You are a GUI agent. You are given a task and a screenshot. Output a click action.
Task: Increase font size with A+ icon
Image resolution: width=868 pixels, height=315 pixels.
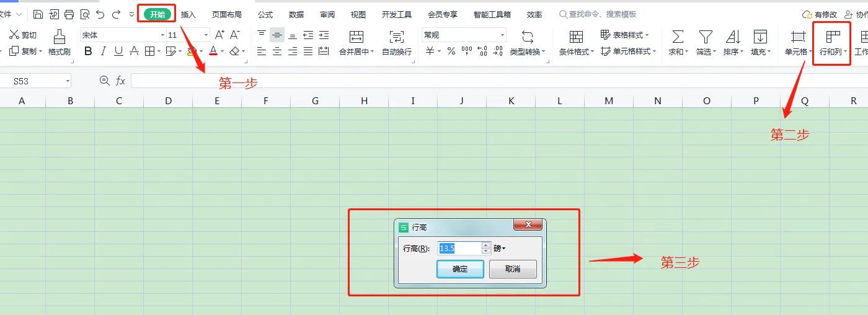(x=219, y=35)
